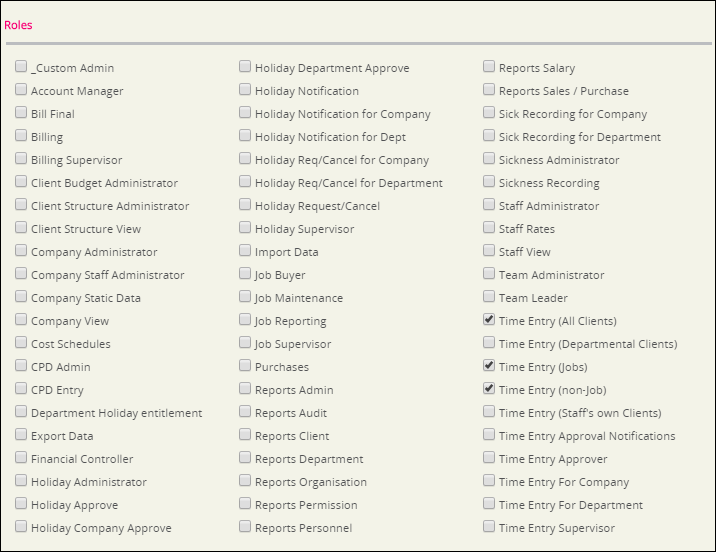Tick the Financial Controller checkbox
The width and height of the screenshot is (716, 552).
pos(21,459)
